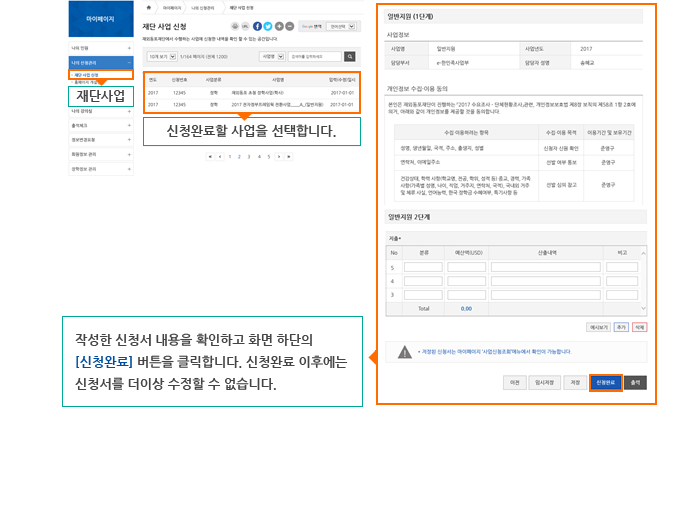Screen dimensions: 700x516
Task: Select the second 2017 row mentioning '일반지원'
Action: pyautogui.click(x=251, y=104)
